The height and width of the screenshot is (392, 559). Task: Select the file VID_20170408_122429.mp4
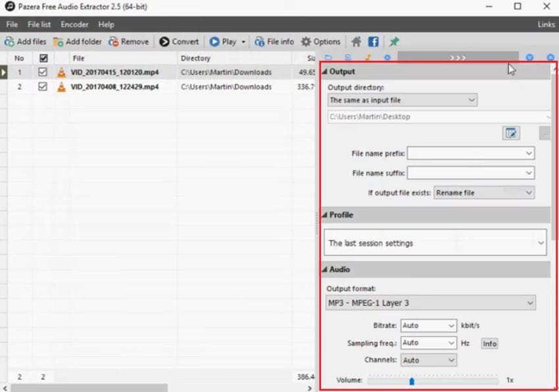pos(114,87)
